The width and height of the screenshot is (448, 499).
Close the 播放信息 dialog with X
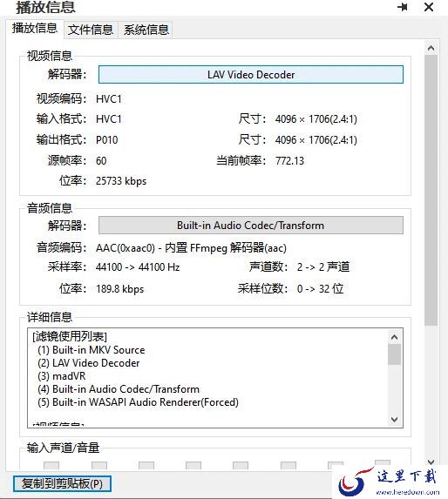(x=429, y=7)
